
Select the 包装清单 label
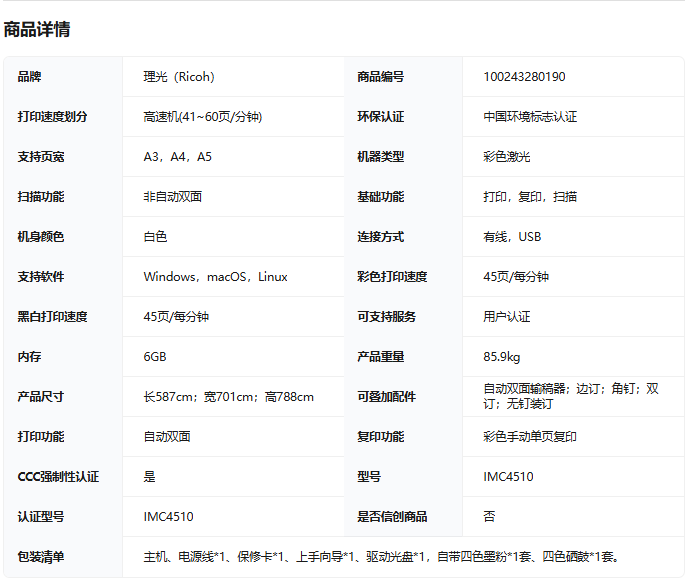click(41, 557)
